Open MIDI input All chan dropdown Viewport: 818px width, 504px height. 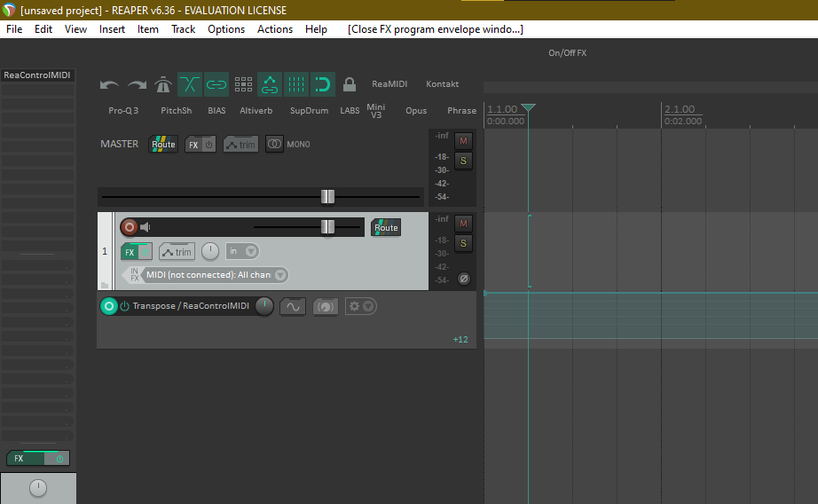tap(216, 275)
